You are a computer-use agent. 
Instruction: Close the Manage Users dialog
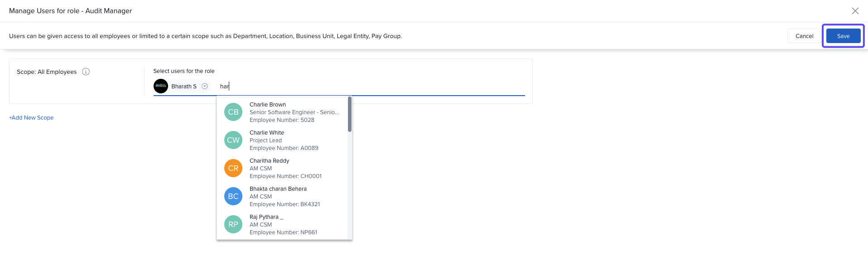click(855, 11)
